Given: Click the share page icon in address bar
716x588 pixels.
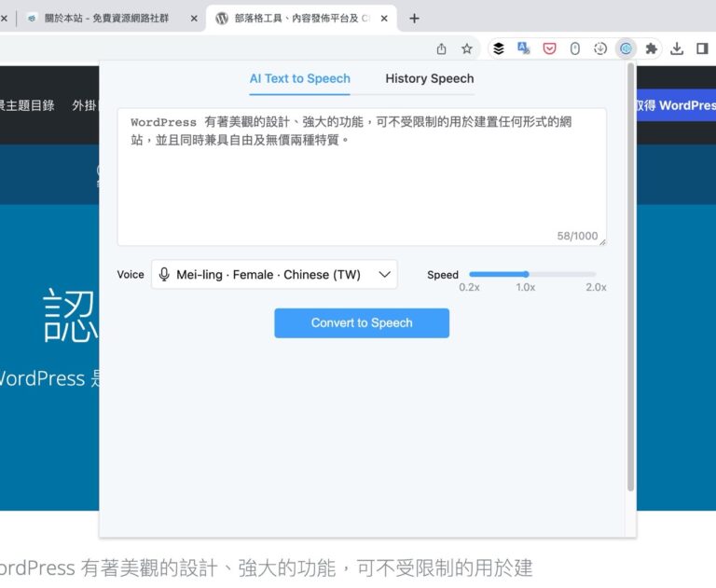Looking at the screenshot, I should 441,48.
